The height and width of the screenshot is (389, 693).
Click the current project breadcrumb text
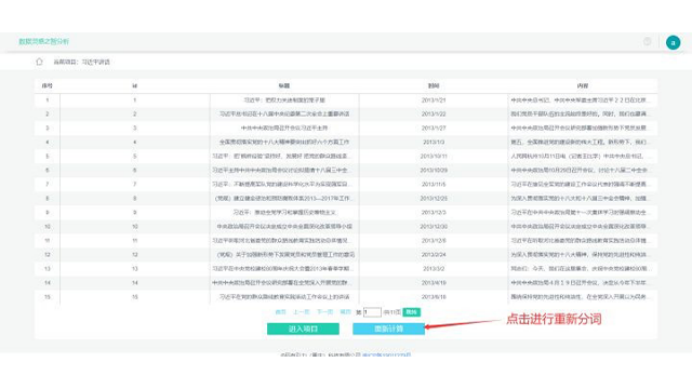coord(82,62)
